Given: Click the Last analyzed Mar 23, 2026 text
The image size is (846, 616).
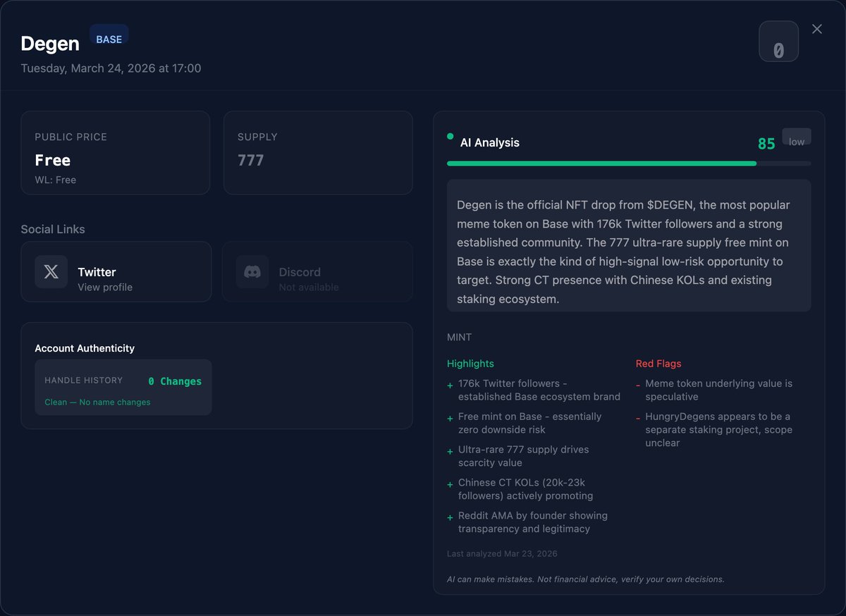Looking at the screenshot, I should 502,554.
